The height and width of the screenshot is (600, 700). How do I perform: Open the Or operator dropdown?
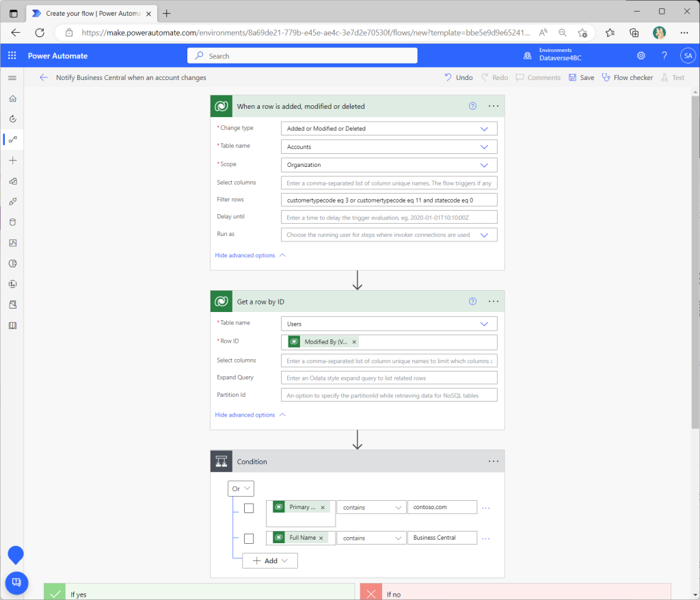click(241, 488)
